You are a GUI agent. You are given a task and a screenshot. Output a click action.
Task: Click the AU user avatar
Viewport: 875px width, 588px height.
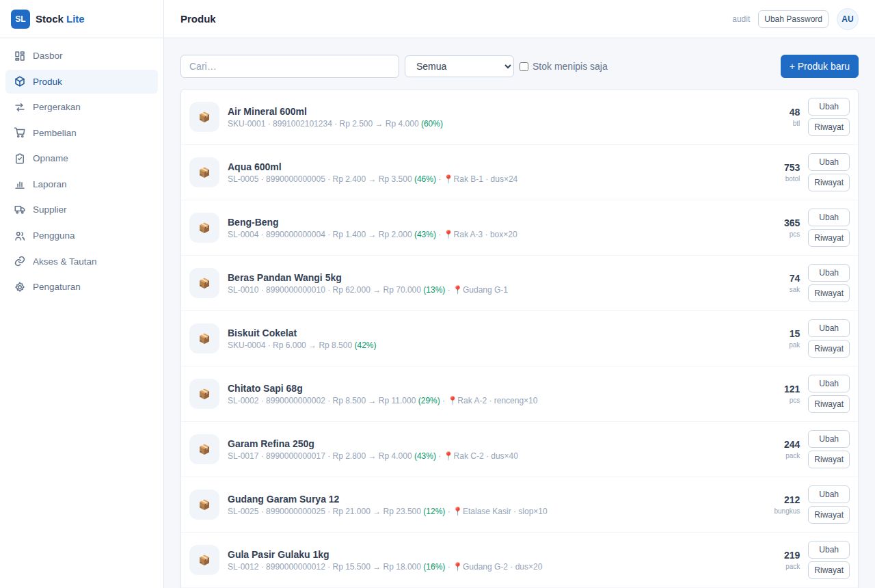point(848,19)
